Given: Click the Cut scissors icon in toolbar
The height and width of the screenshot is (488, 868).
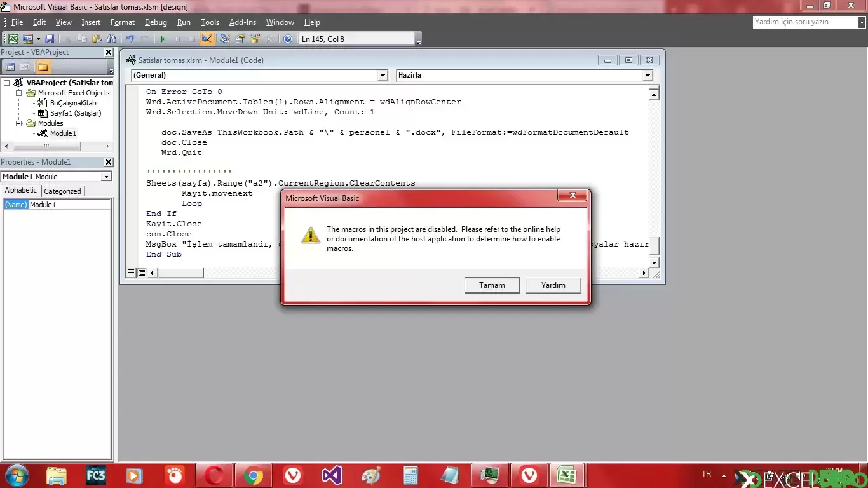Looking at the screenshot, I should point(68,39).
